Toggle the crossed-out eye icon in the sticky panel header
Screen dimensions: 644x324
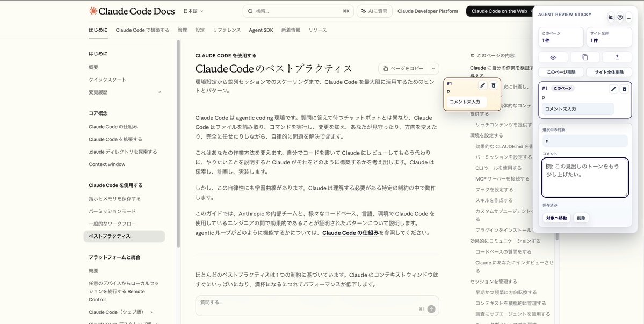click(x=611, y=17)
